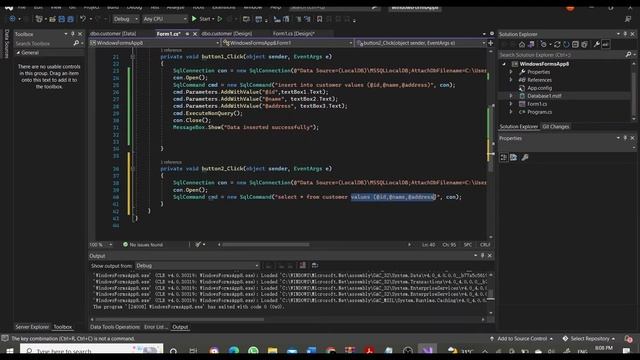Viewport: 640px width, 360px height.
Task: Switch to the Form1.cs [Design]* tab
Action: pos(294,33)
